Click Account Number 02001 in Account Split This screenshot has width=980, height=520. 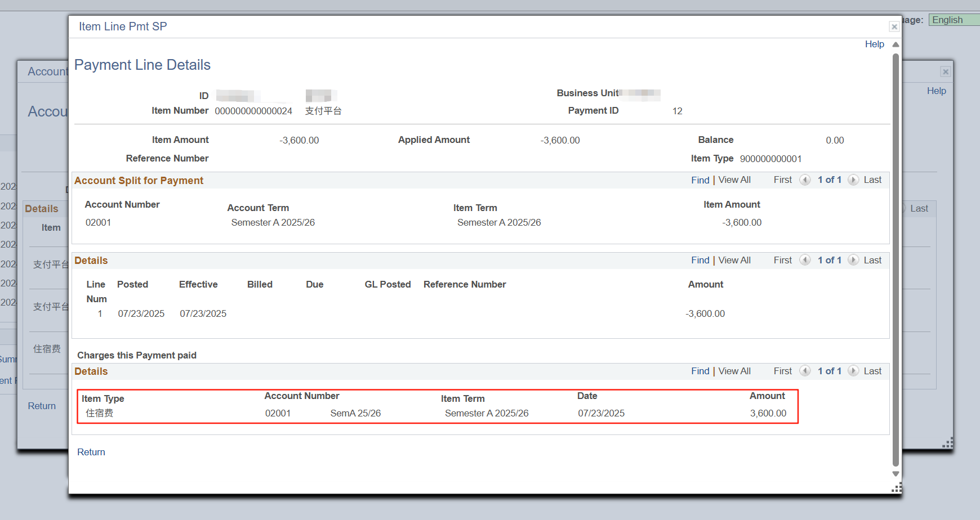tap(98, 222)
